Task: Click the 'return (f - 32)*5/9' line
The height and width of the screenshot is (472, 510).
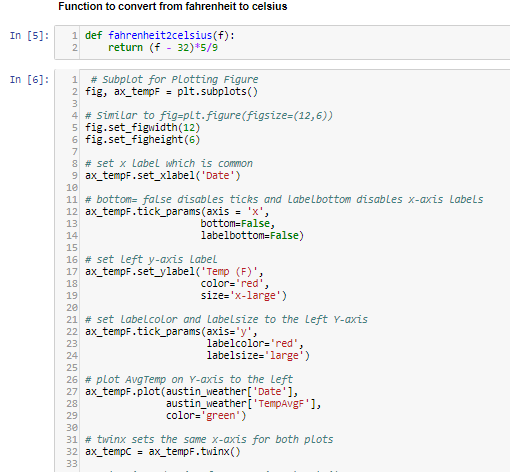Action: click(x=163, y=47)
